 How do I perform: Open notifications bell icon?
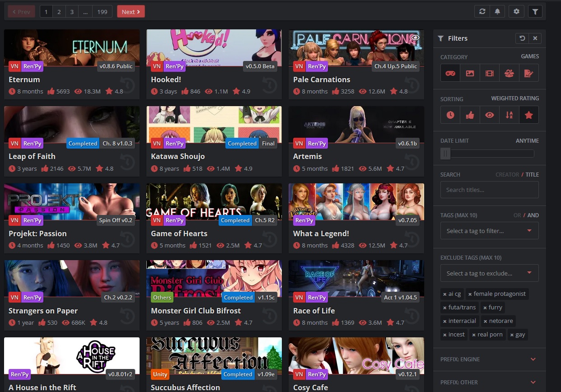coord(497,11)
